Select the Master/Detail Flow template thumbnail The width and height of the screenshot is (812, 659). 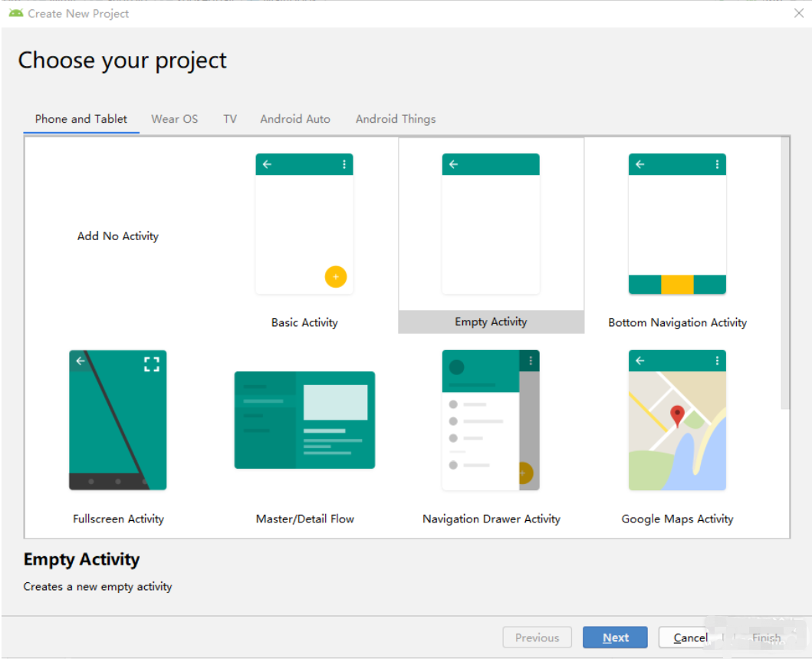[304, 420]
